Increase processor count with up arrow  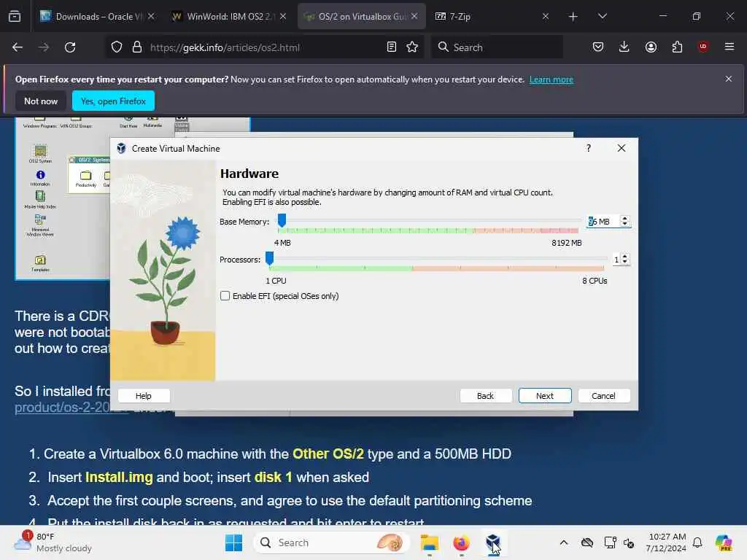click(x=624, y=256)
